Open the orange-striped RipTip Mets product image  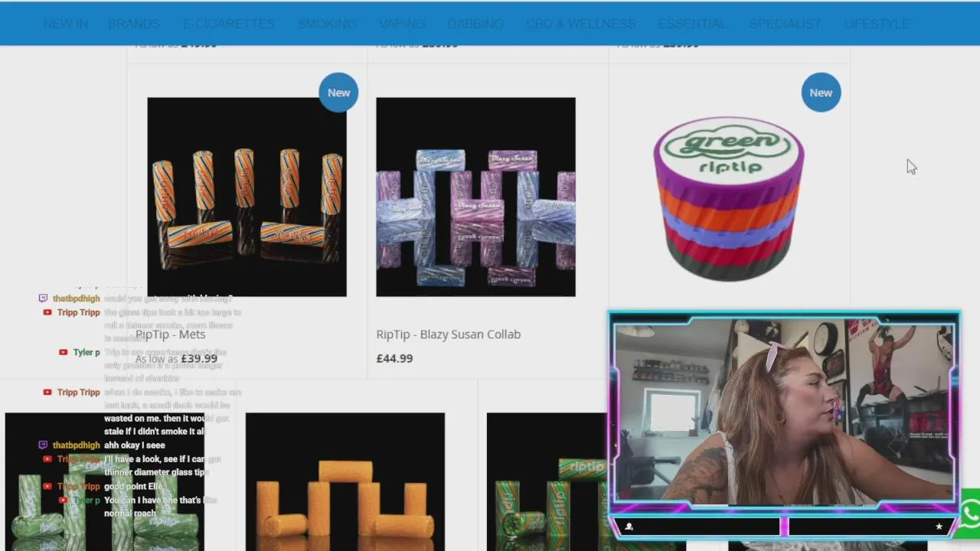pos(247,197)
